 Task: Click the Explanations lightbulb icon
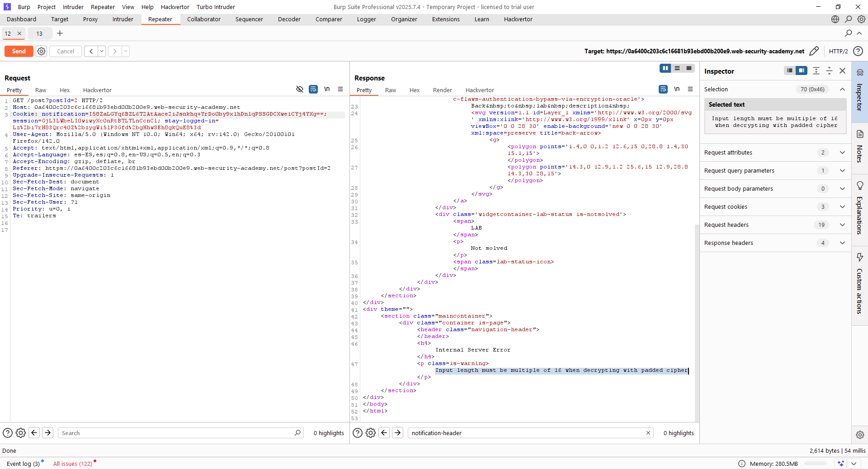[859, 186]
